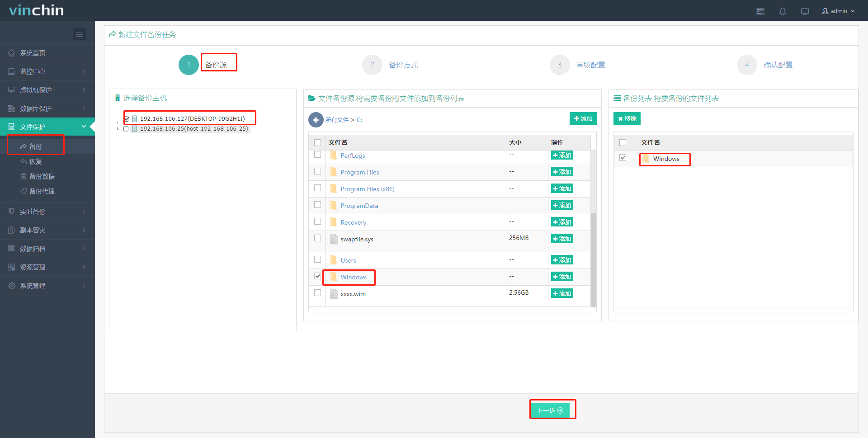Uncheck host 192.168.106.127 checkbox
The image size is (868, 438).
coord(127,119)
